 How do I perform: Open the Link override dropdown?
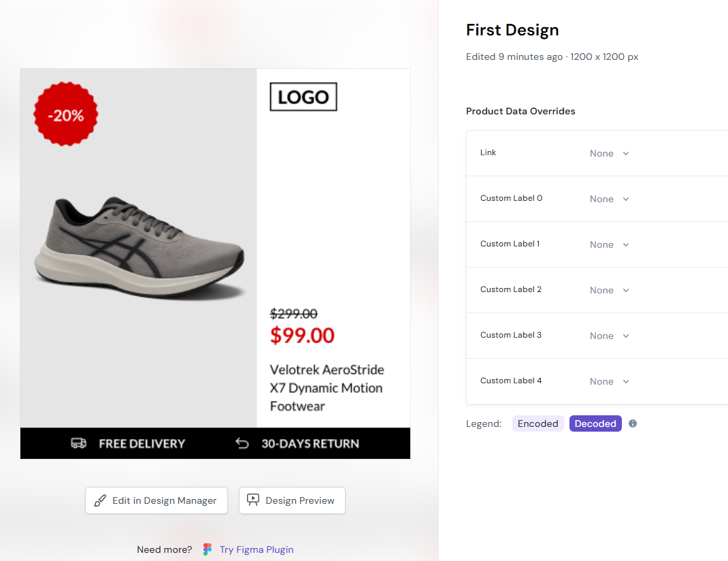[609, 153]
